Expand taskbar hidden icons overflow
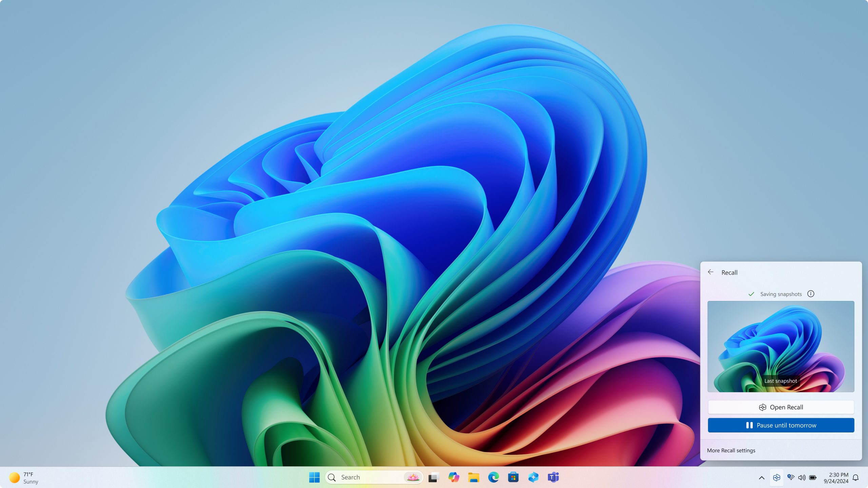Image resolution: width=868 pixels, height=488 pixels. pos(762,477)
